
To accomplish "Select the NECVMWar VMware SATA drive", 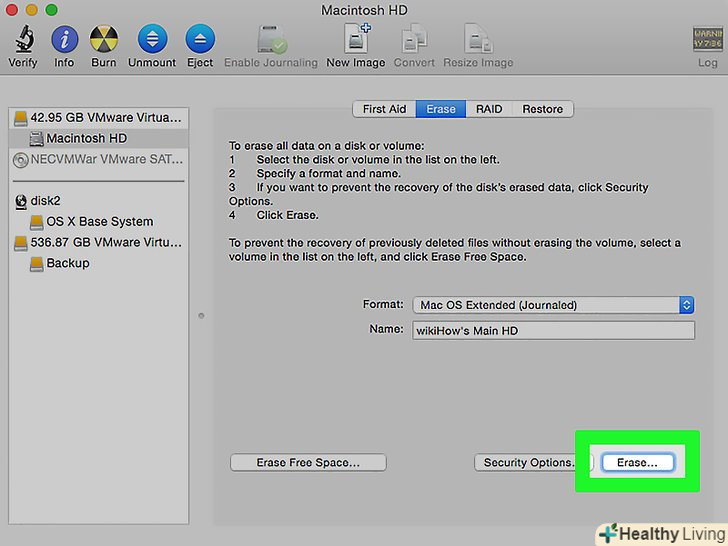I will [98, 159].
